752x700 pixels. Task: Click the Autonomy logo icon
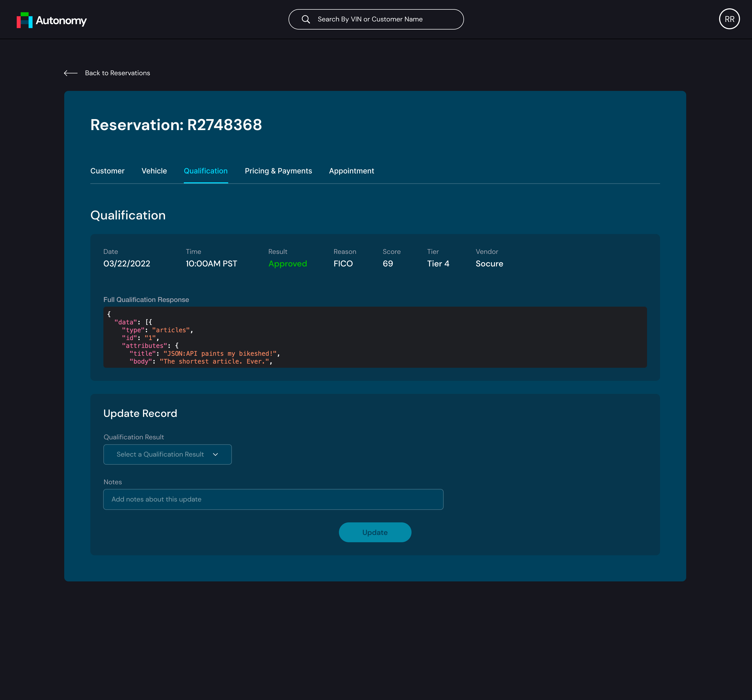25,20
